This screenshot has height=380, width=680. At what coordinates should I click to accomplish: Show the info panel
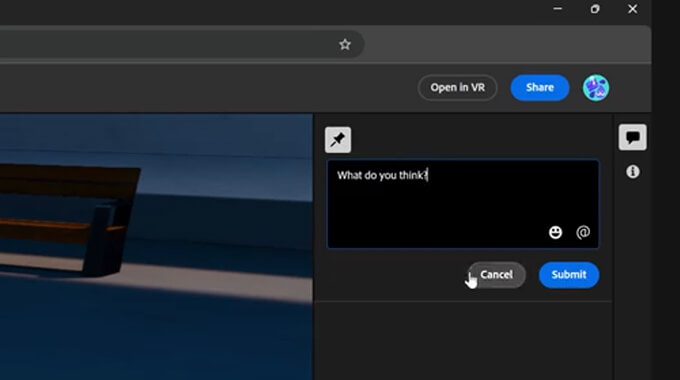[x=632, y=172]
